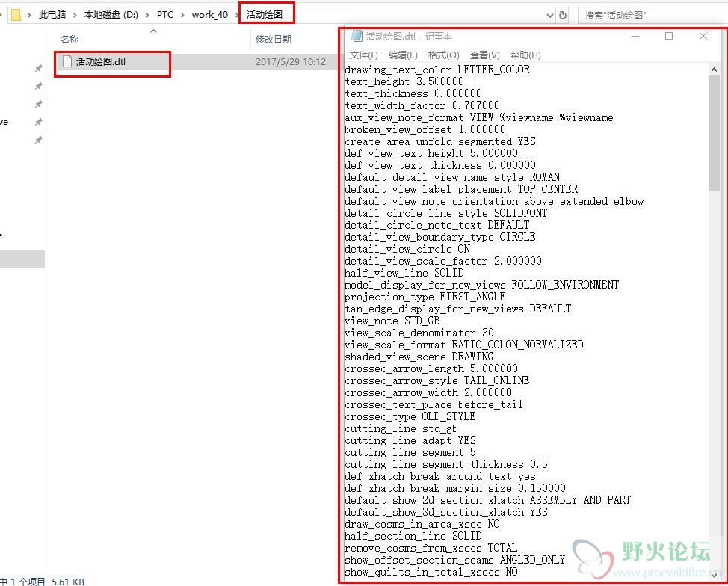Click line default_detail_view_name_style ROMAN
728x586 pixels.
(x=451, y=177)
